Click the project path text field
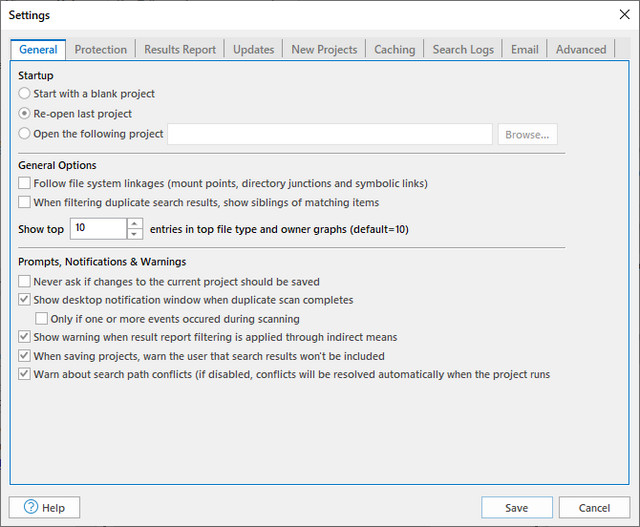 click(x=330, y=134)
